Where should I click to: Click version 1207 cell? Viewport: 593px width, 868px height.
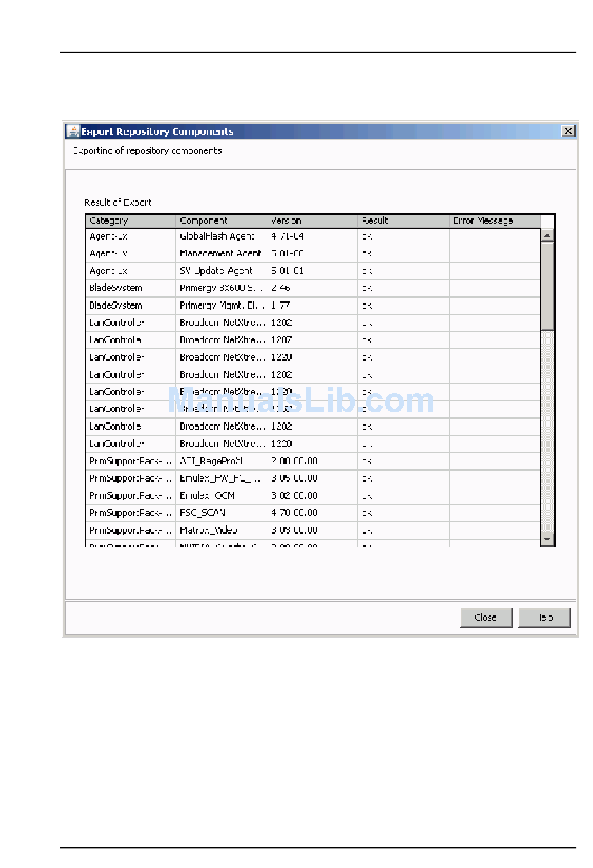pyautogui.click(x=312, y=340)
